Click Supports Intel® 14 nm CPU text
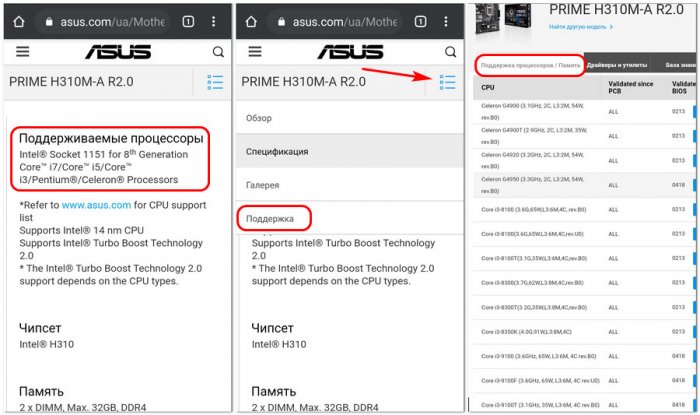The width and height of the screenshot is (700, 415). pyautogui.click(x=82, y=230)
